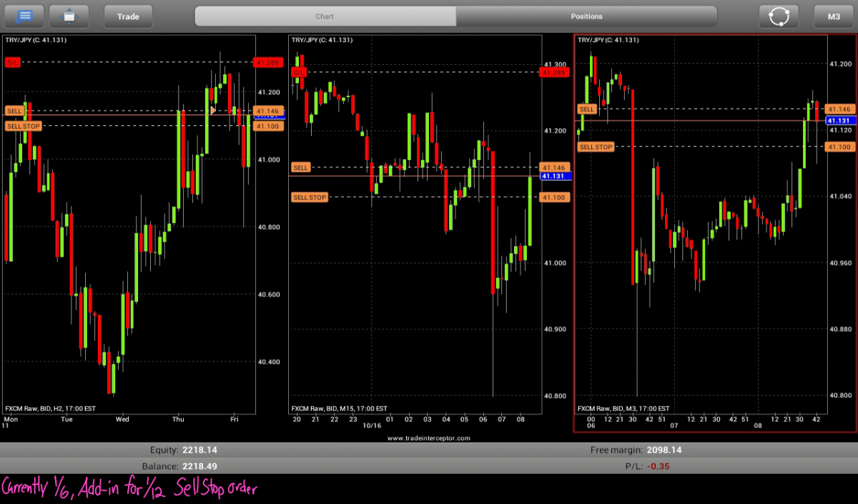
Task: Click 41.100 price tag on H2 chart
Action: (x=268, y=126)
